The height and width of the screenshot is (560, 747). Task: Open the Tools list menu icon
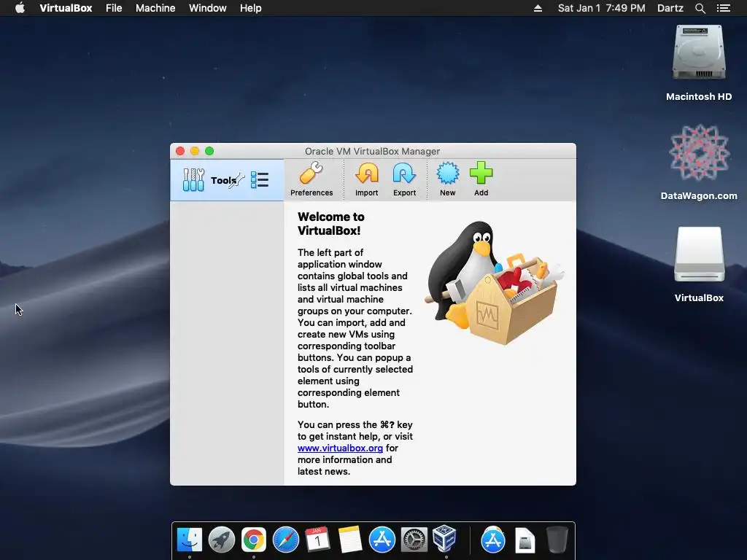[x=260, y=180]
